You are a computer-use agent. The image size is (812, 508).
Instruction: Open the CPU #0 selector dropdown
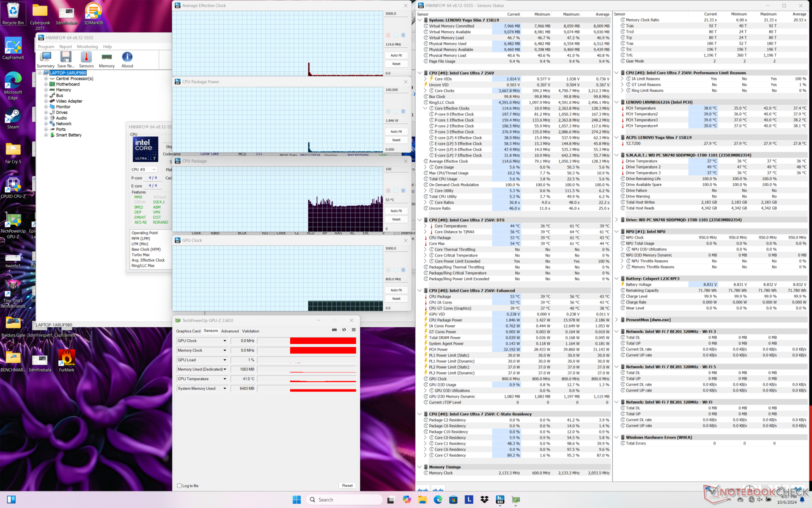coord(143,169)
